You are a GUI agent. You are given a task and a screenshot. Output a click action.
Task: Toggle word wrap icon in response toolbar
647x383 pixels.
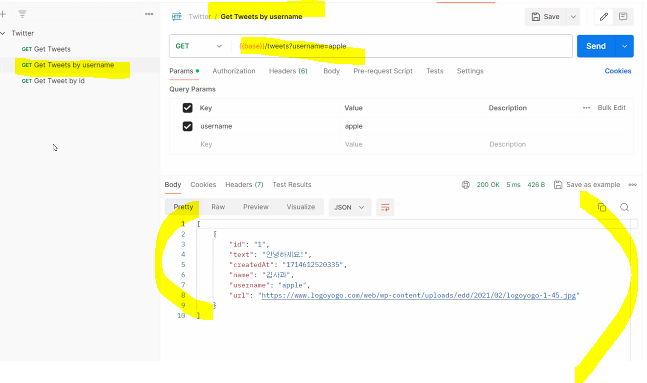[385, 207]
